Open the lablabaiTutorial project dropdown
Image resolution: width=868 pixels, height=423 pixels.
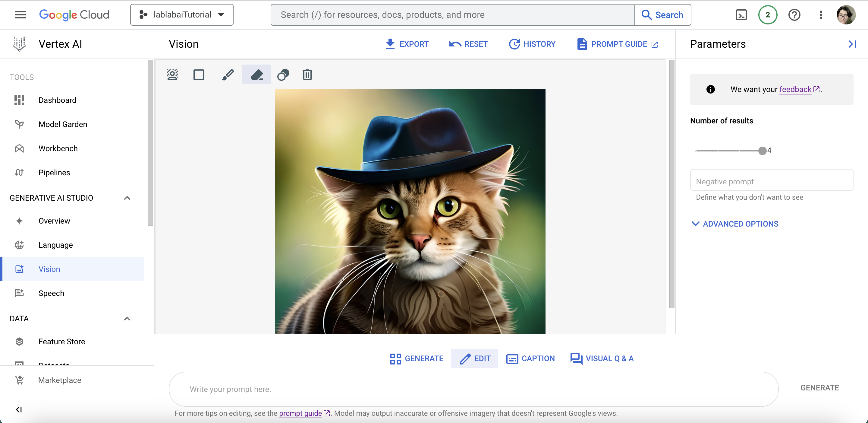click(182, 15)
